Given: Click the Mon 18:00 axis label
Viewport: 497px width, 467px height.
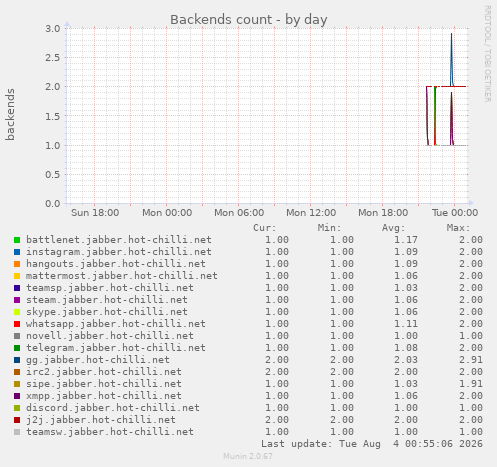Looking at the screenshot, I should click(x=383, y=213).
